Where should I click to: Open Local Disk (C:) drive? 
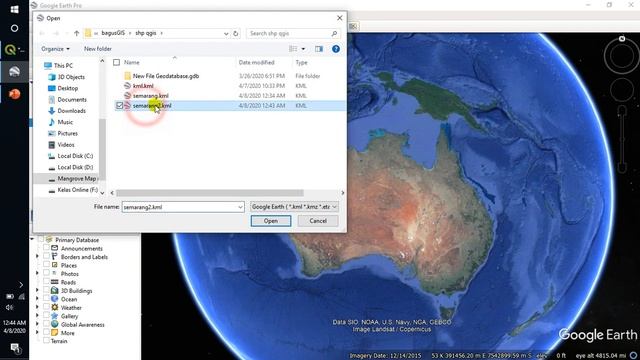coord(75,156)
